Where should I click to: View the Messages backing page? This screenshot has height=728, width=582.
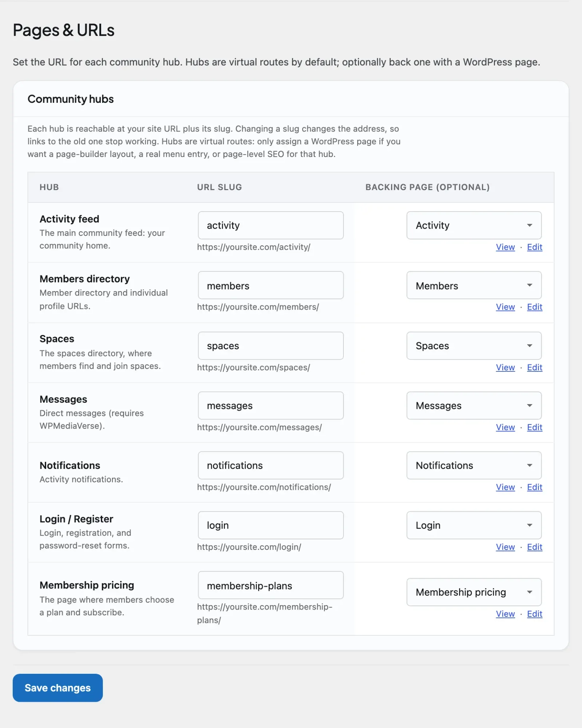click(x=505, y=427)
